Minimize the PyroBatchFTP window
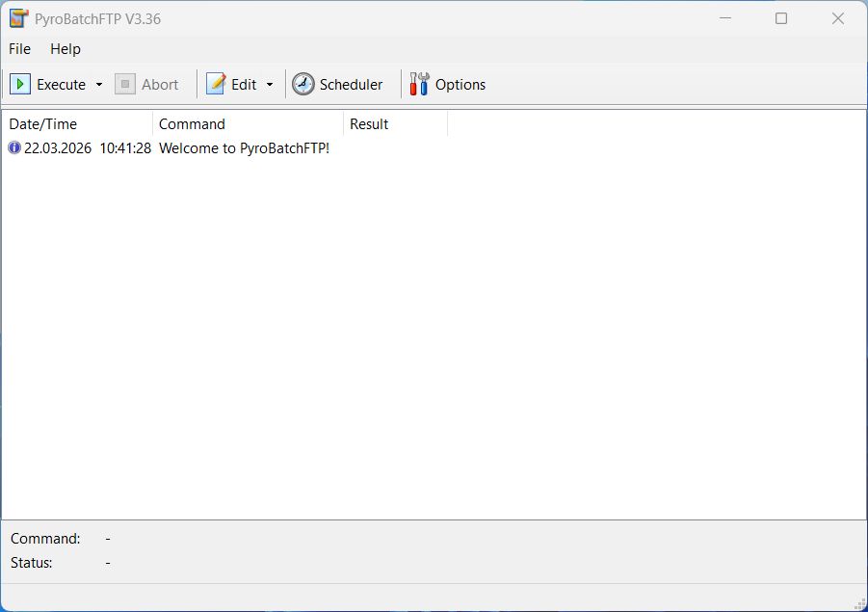 click(x=723, y=18)
